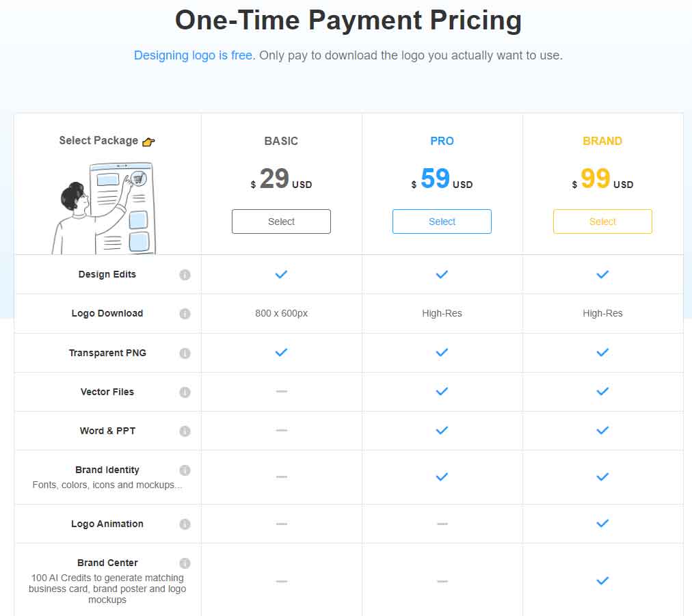Click the Brand Center checkmark under BRAND

pyautogui.click(x=602, y=580)
